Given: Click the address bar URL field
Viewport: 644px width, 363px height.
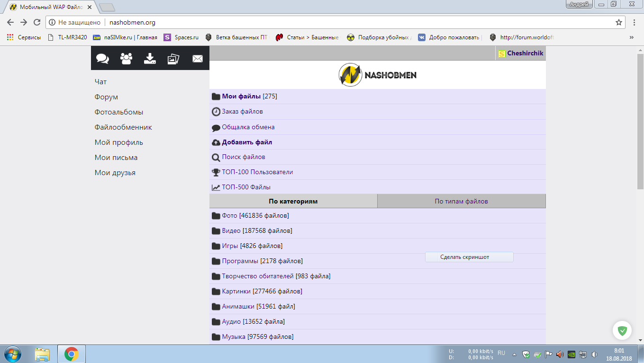Looking at the screenshot, I should click(332, 22).
